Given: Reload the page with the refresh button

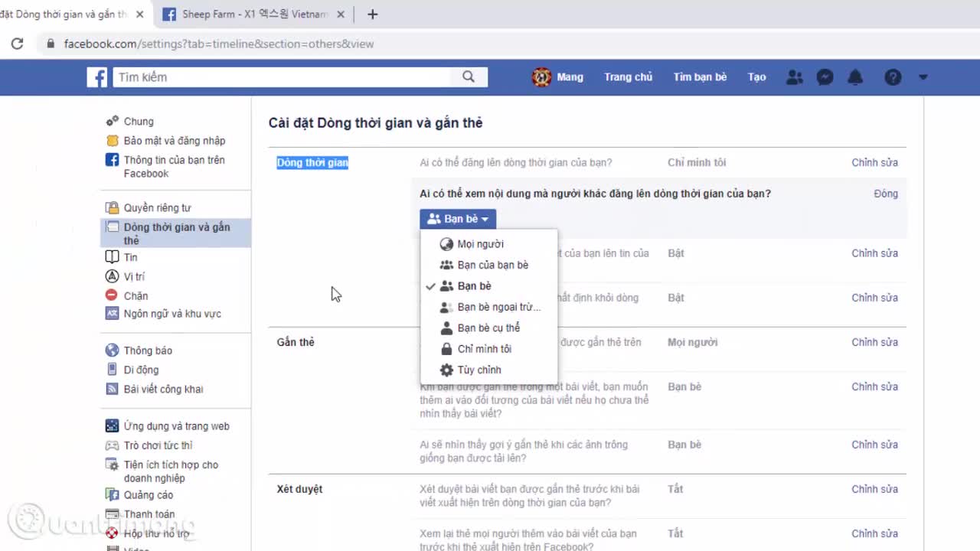Looking at the screenshot, I should click(17, 44).
